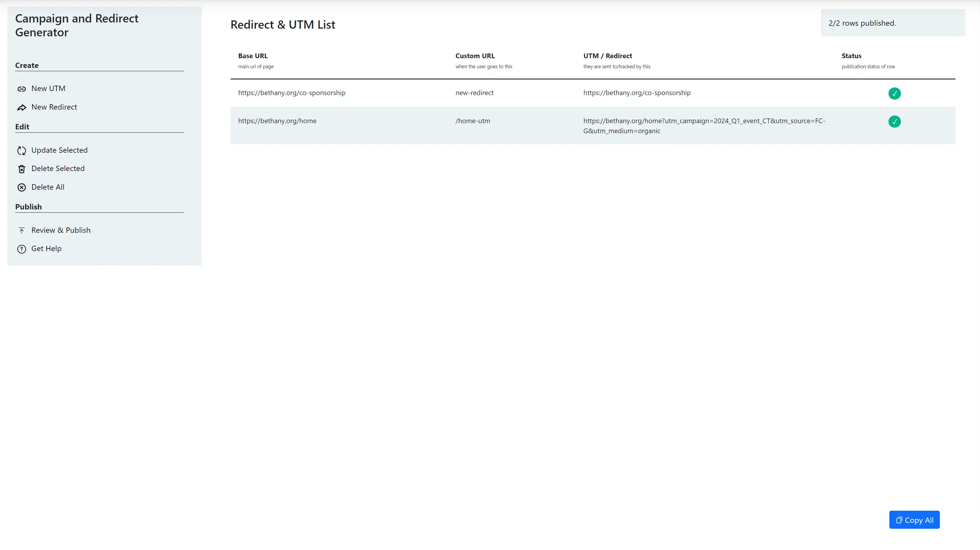The height and width of the screenshot is (550, 980).
Task: Click the copy icon in Copy All button
Action: (x=899, y=520)
